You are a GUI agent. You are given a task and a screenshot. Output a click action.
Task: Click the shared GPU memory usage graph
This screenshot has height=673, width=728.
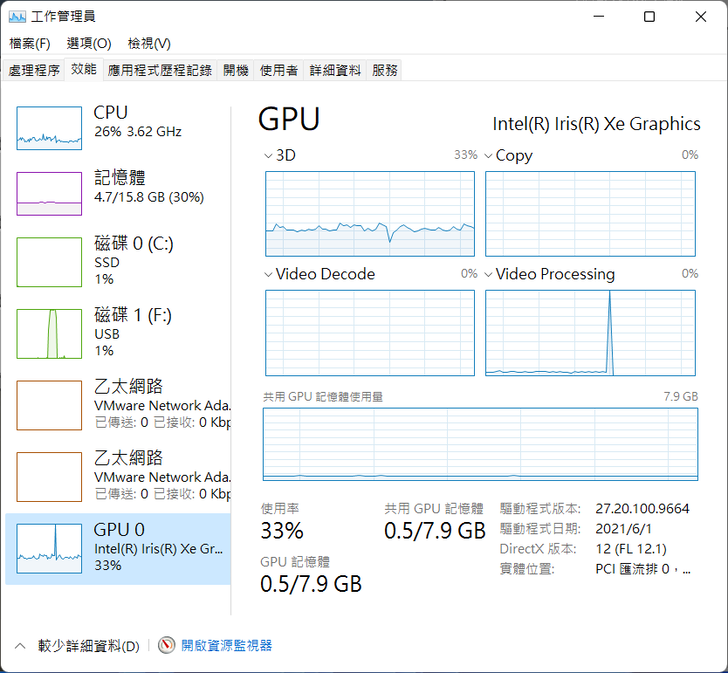point(480,444)
